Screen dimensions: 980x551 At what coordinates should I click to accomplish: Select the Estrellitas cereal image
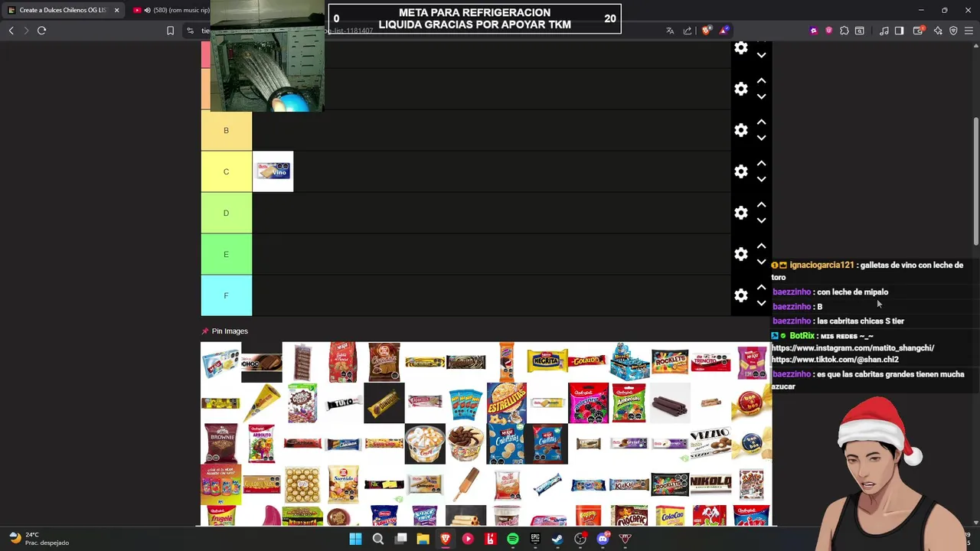[506, 403]
